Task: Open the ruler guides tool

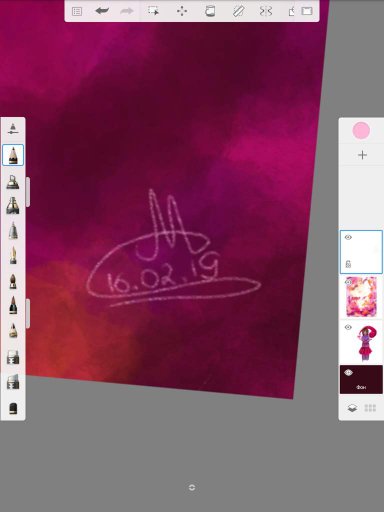Action: click(238, 11)
